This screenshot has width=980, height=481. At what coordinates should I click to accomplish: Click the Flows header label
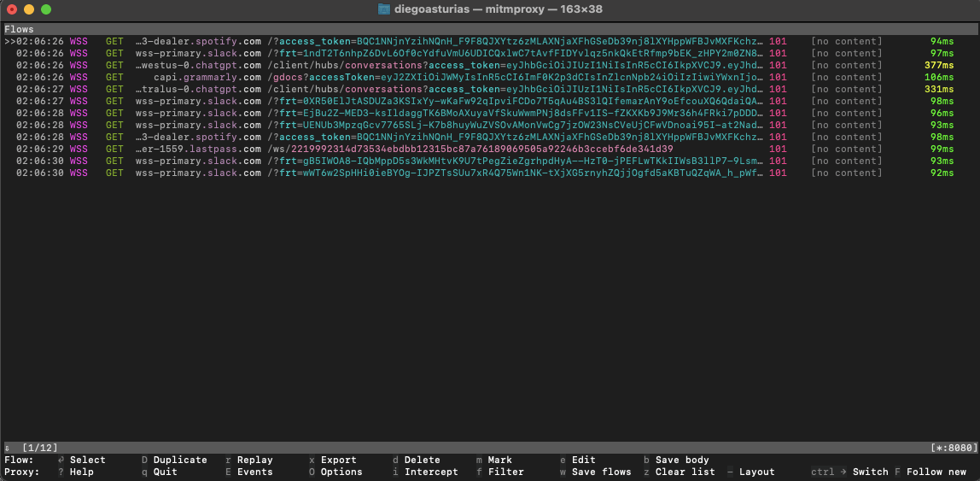click(19, 29)
